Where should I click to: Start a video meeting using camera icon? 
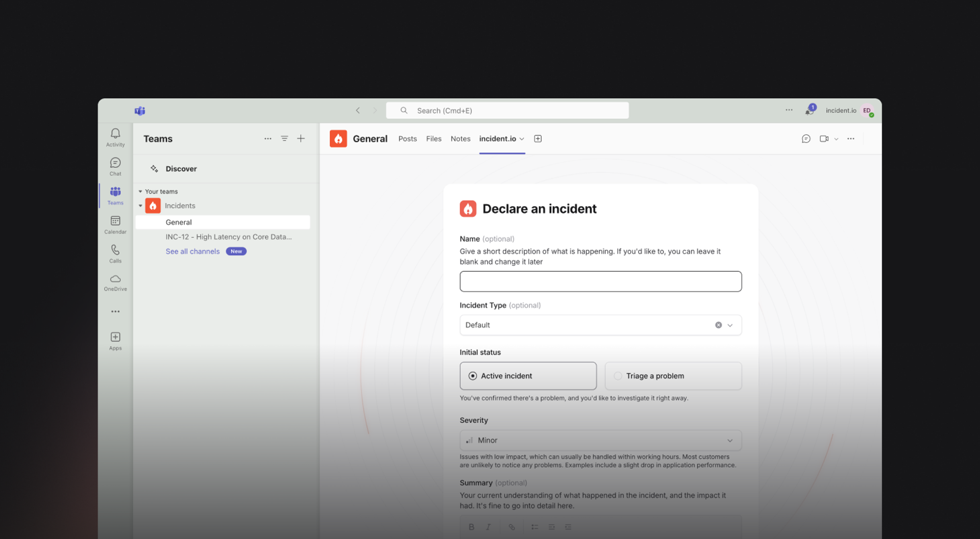coord(824,139)
